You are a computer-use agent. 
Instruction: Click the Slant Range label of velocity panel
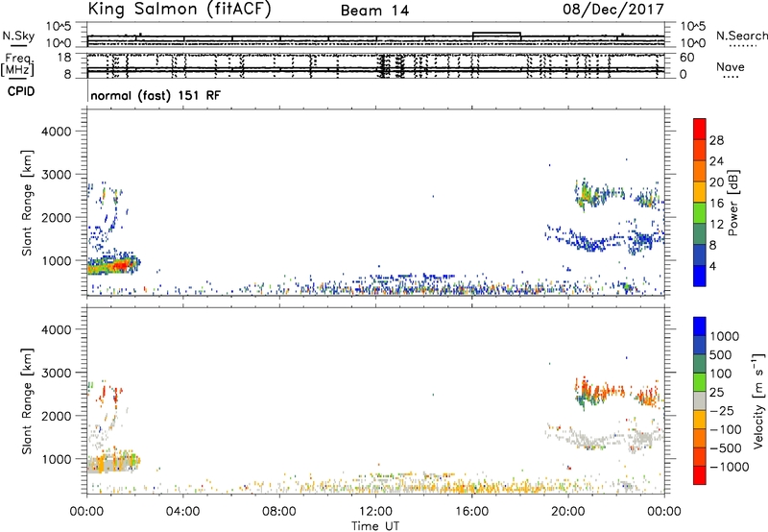tap(27, 401)
